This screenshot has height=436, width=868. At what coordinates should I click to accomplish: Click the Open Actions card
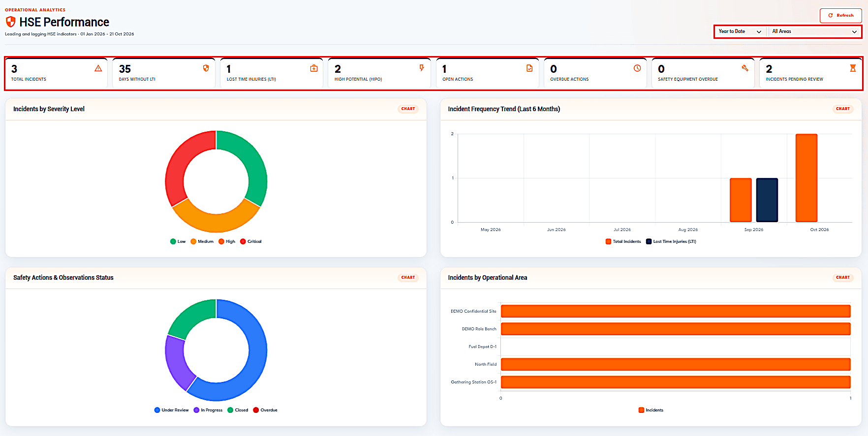(487, 74)
